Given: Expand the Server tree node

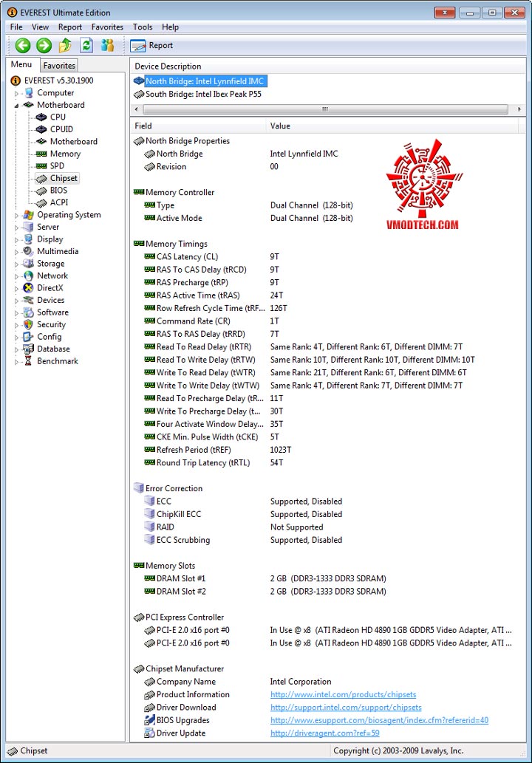Looking at the screenshot, I should tap(16, 227).
